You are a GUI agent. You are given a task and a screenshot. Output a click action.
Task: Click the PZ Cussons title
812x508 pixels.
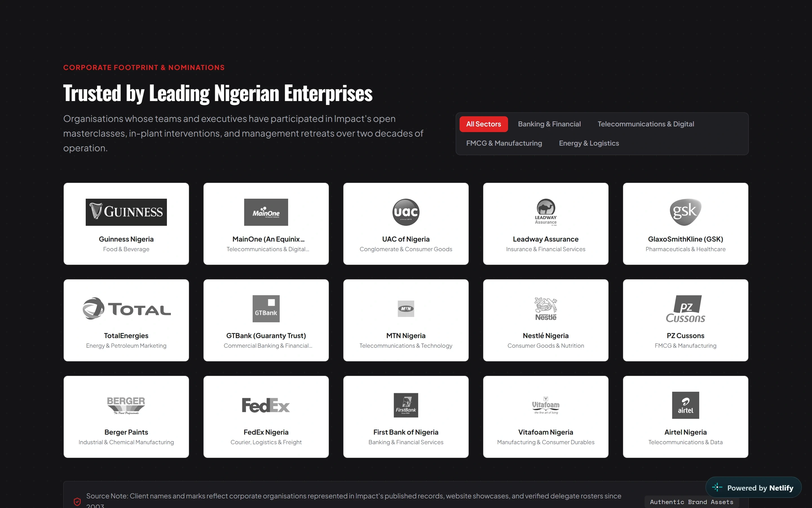click(685, 336)
